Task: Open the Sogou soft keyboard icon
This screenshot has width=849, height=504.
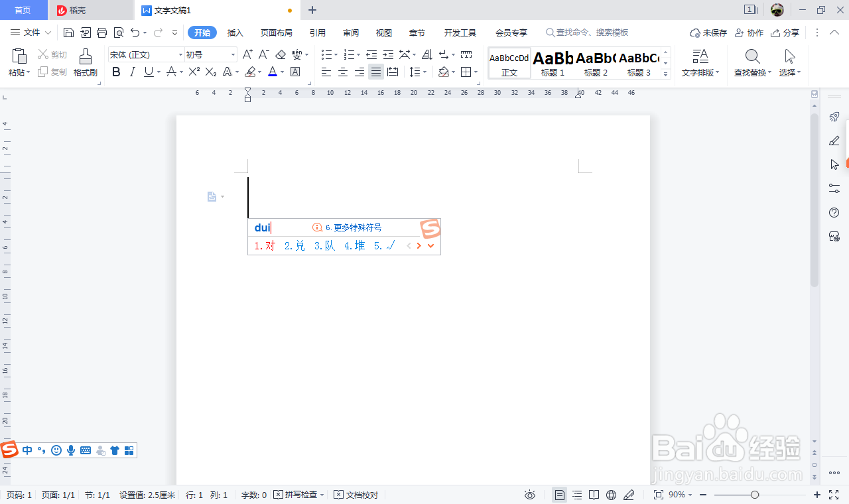Action: (86, 450)
